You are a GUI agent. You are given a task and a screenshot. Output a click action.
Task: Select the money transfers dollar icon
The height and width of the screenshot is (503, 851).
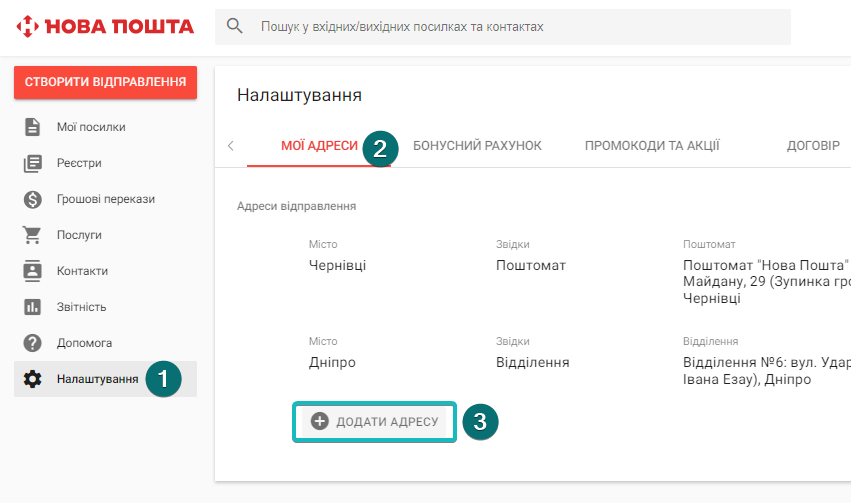pyautogui.click(x=33, y=199)
